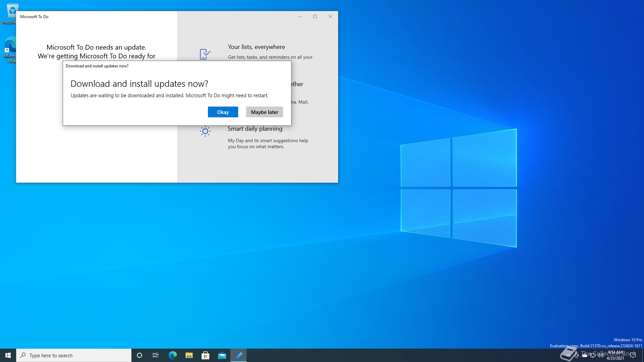Open Task View on the taskbar
Screen dimensions: 644x362
pyautogui.click(x=156, y=355)
